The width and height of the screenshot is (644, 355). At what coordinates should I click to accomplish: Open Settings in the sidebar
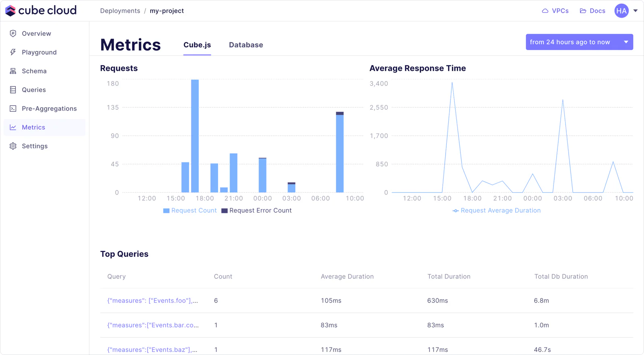[x=44, y=146]
